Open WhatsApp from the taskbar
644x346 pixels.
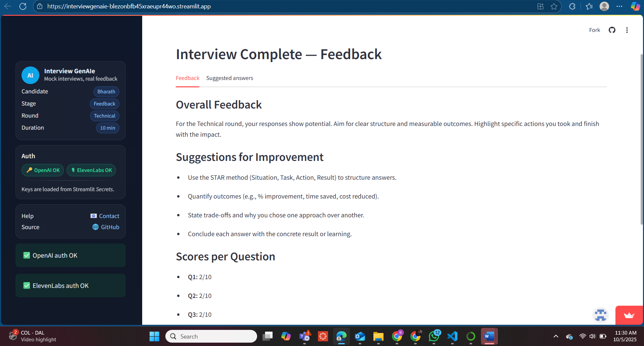tap(434, 336)
